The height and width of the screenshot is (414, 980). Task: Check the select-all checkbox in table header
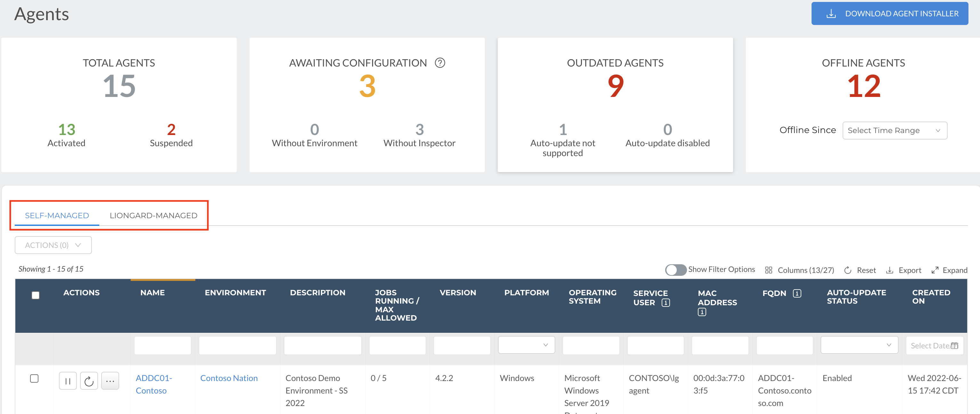pyautogui.click(x=35, y=295)
